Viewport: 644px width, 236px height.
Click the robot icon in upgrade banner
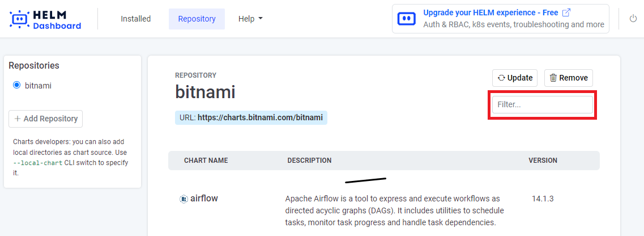(x=406, y=19)
